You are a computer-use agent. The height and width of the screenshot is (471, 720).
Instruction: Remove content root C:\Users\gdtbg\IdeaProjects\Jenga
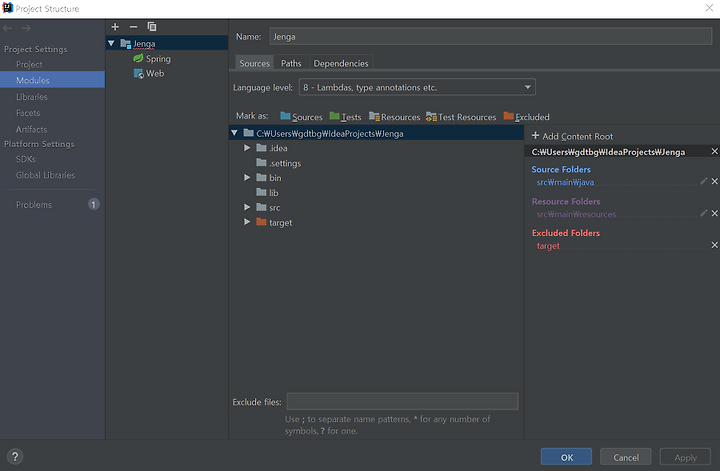coord(714,151)
